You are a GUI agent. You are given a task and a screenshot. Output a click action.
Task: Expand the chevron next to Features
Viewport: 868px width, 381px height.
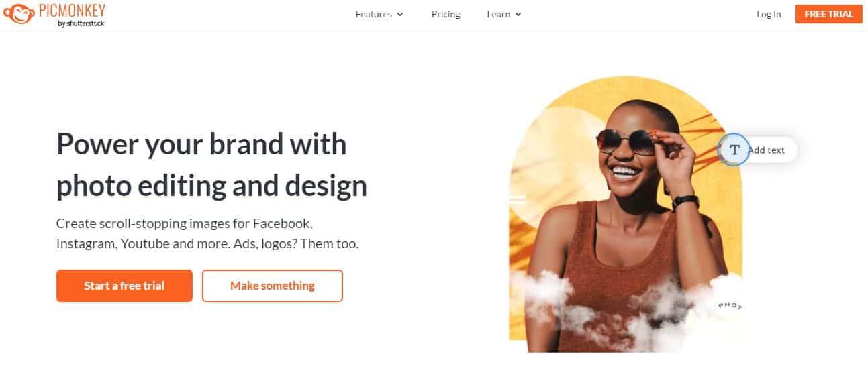click(400, 14)
